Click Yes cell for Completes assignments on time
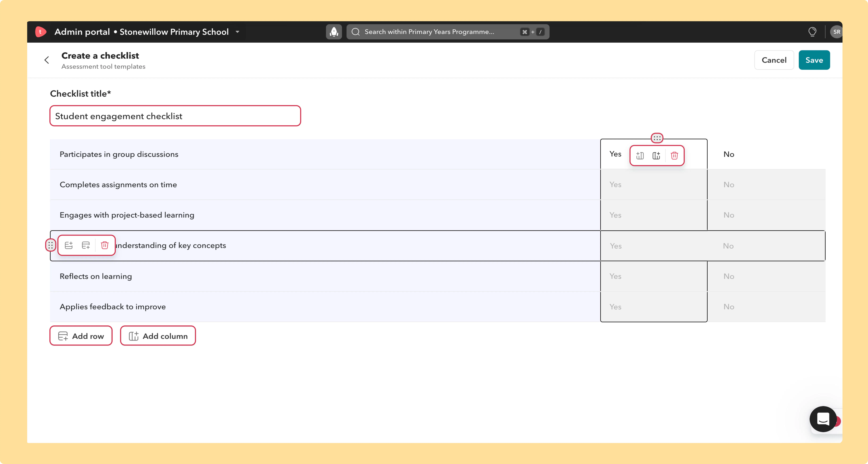The image size is (868, 464). (x=654, y=184)
